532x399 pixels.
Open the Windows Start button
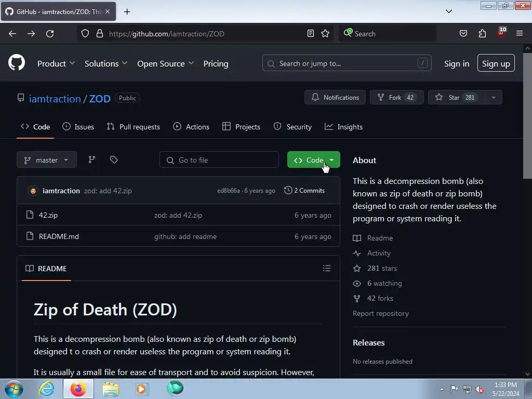(14, 389)
